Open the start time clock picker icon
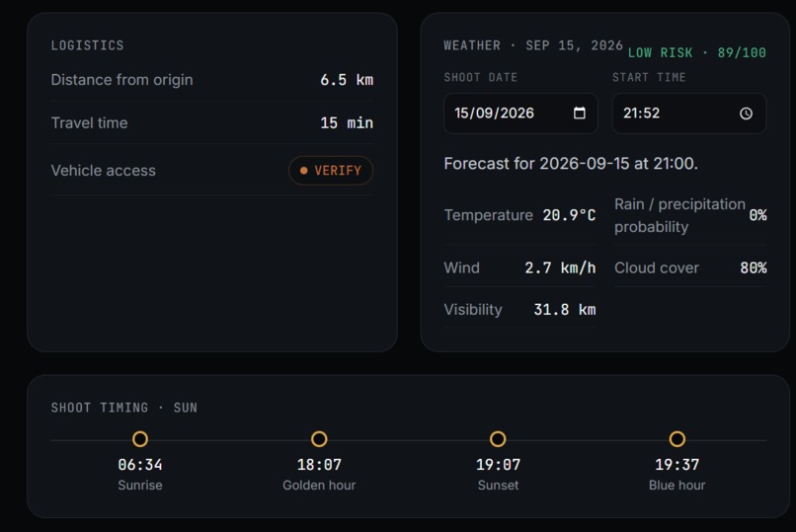This screenshot has width=796, height=532. pos(746,114)
